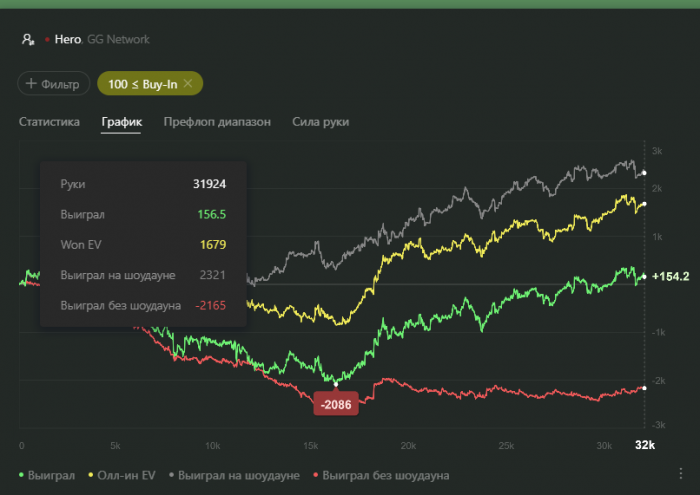Click the non-showdown value -2165
Viewport: 700px width, 495px height.
point(211,305)
